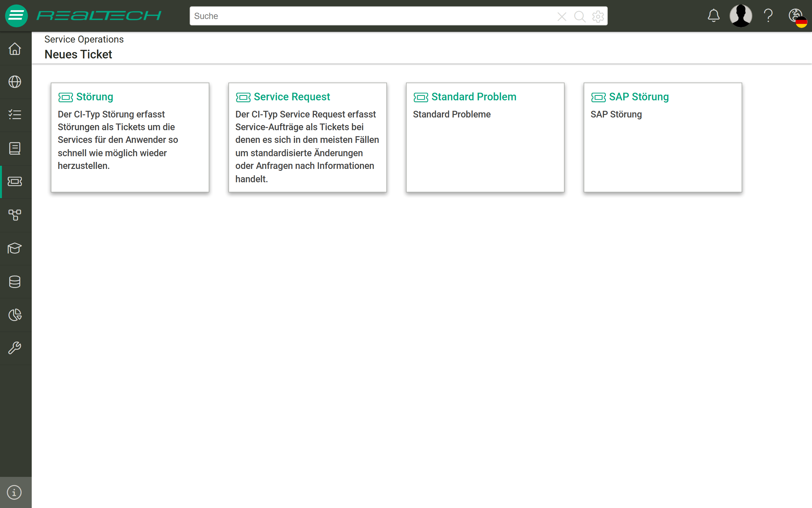Screen dimensions: 812x508
Task: Open search settings gear icon
Action: pos(598,16)
